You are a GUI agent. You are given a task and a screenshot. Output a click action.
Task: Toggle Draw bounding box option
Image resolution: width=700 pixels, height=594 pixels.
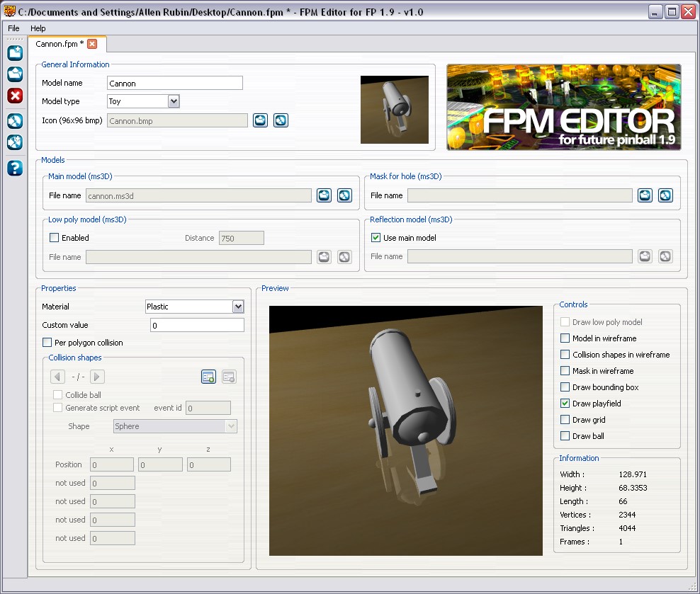pyautogui.click(x=565, y=387)
